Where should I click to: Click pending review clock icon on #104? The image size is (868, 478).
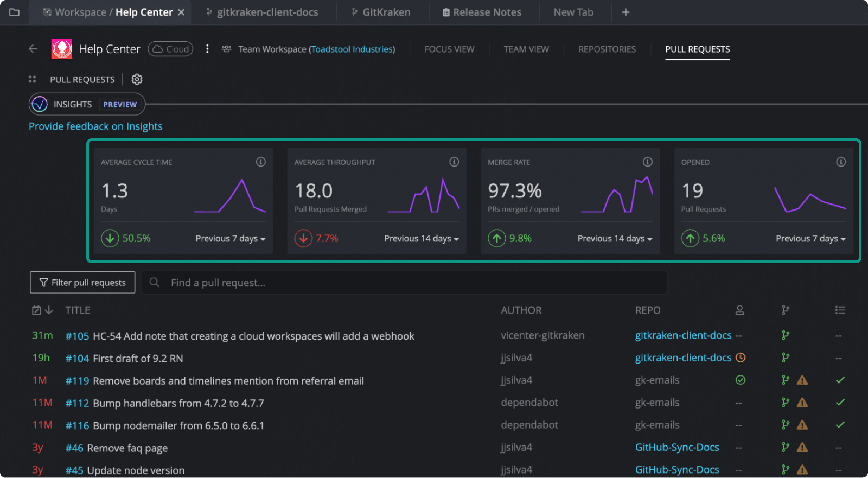[740, 358]
